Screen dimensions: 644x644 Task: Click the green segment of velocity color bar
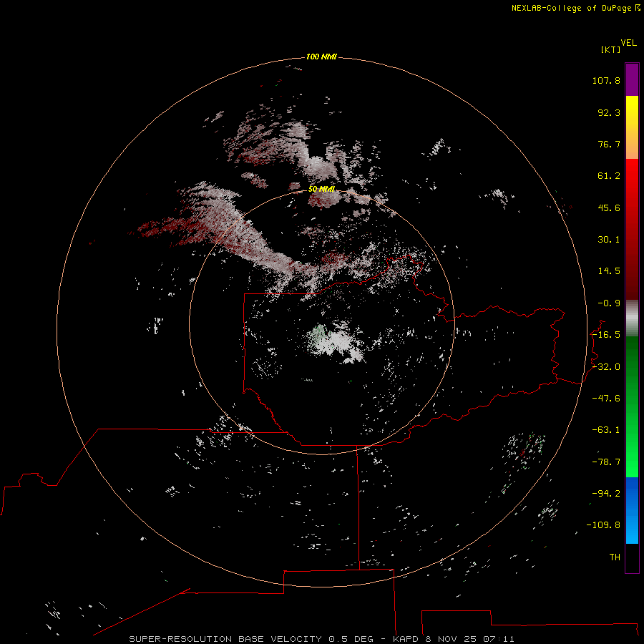pyautogui.click(x=632, y=406)
